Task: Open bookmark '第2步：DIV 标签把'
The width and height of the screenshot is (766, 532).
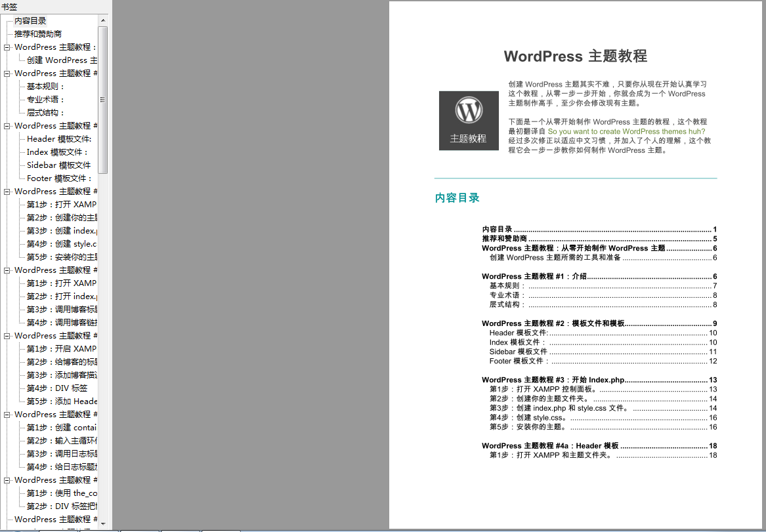Action: 62,506
